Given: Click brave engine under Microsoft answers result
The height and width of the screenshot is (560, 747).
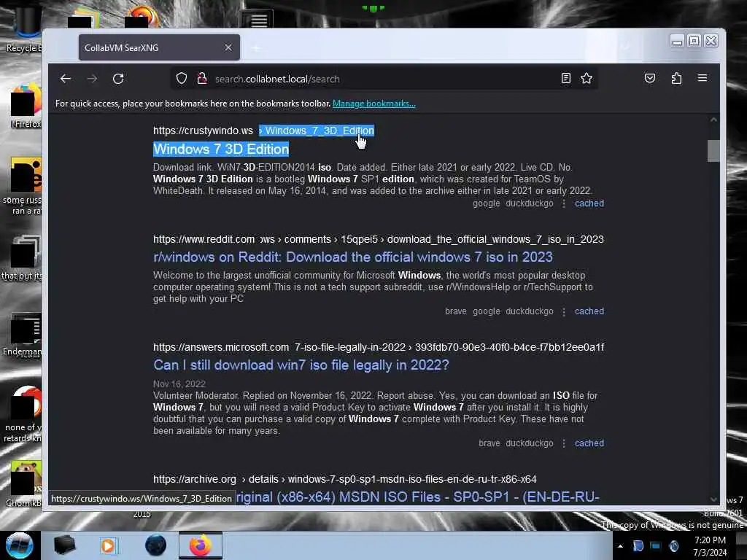Looking at the screenshot, I should pos(489,443).
